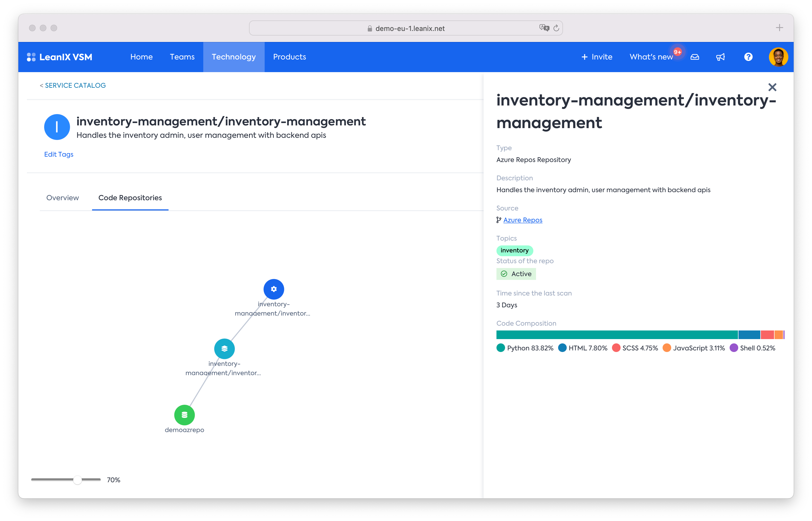Open a new browser tab with plus
Screen dimensions: 812x521
point(779,28)
